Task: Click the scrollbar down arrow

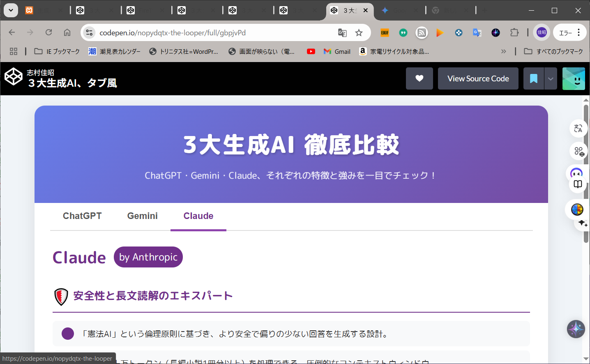Action: pos(586,359)
